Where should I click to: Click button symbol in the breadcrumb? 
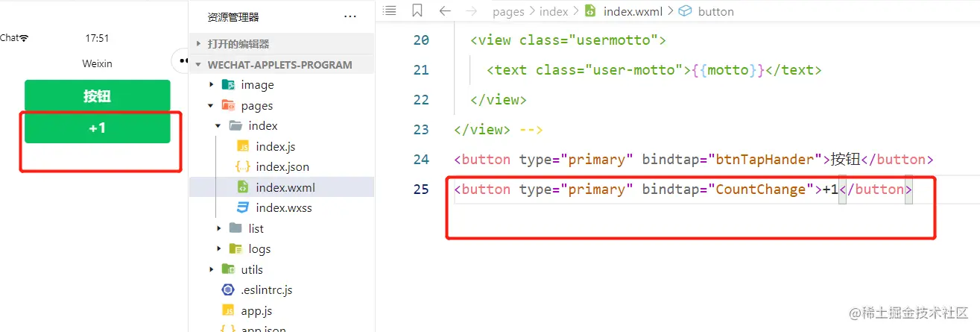(x=715, y=12)
